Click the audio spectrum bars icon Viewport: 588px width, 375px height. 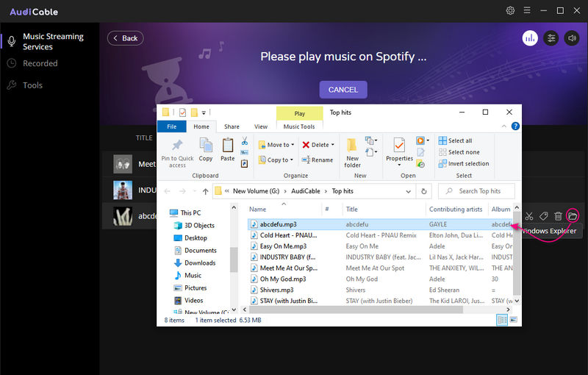[x=530, y=38]
